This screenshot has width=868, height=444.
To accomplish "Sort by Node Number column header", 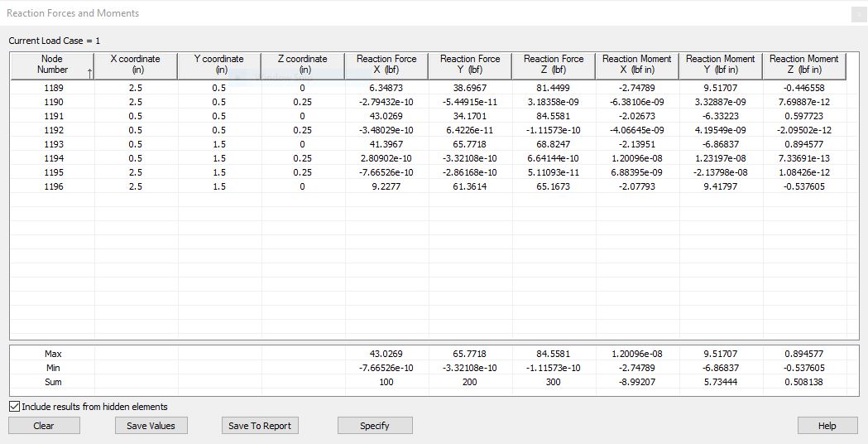I will [x=51, y=65].
